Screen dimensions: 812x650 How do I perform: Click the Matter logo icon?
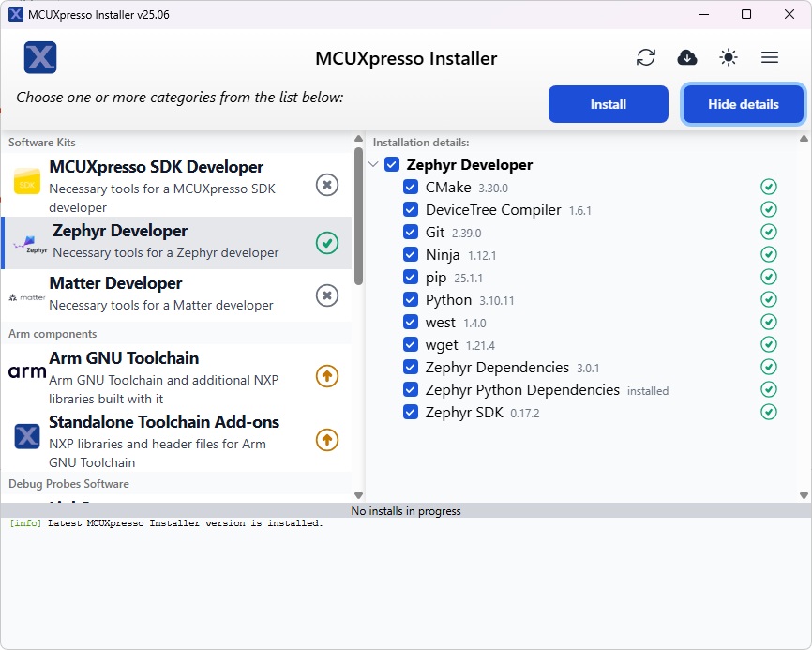click(27, 297)
